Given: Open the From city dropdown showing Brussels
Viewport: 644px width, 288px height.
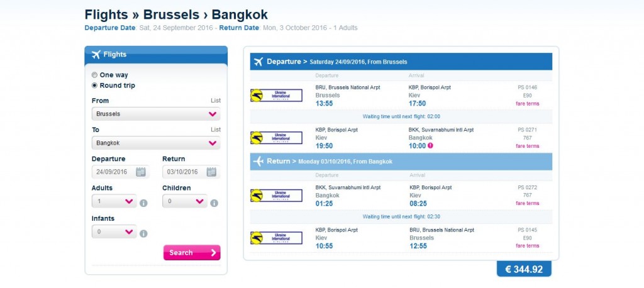Looking at the screenshot, I should pos(155,114).
